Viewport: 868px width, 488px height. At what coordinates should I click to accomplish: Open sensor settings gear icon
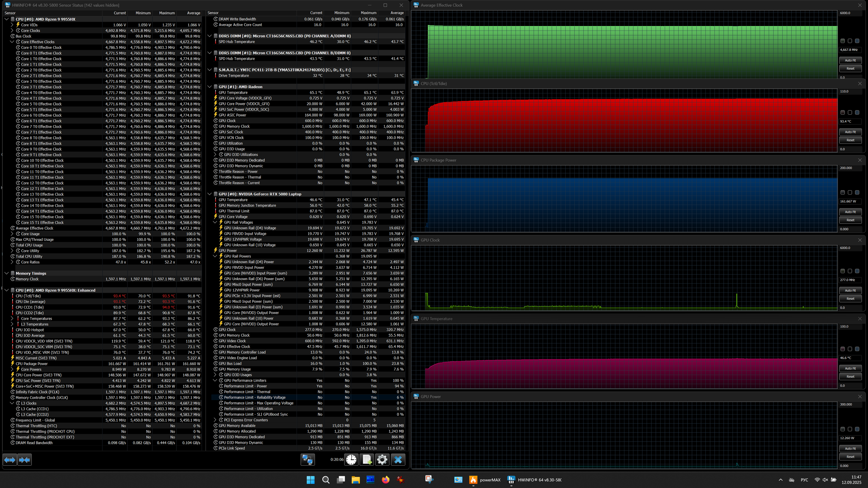point(382,459)
